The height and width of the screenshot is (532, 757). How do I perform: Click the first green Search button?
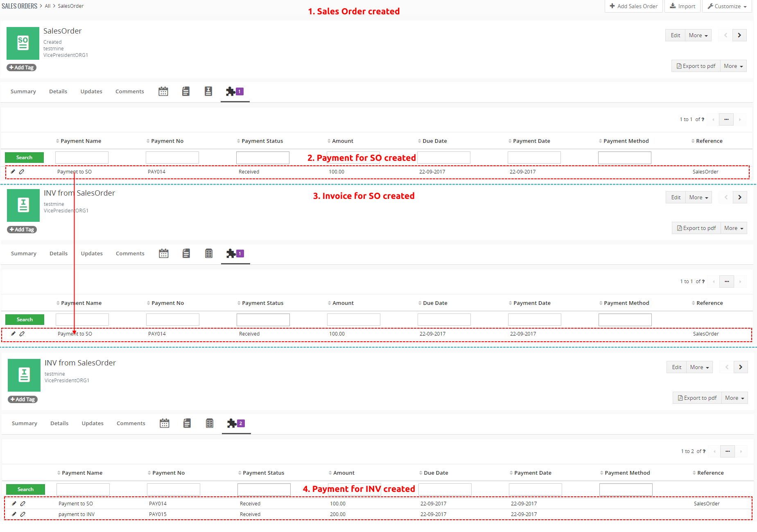(x=24, y=158)
